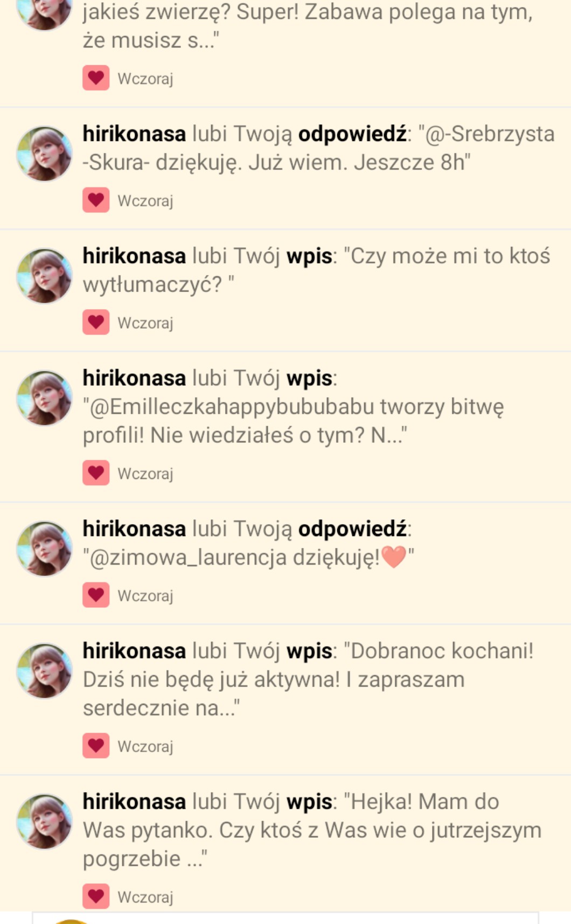Open hirikonasa avatar beside "bitwę profili" notification
Image resolution: width=571 pixels, height=924 pixels.
tap(44, 398)
